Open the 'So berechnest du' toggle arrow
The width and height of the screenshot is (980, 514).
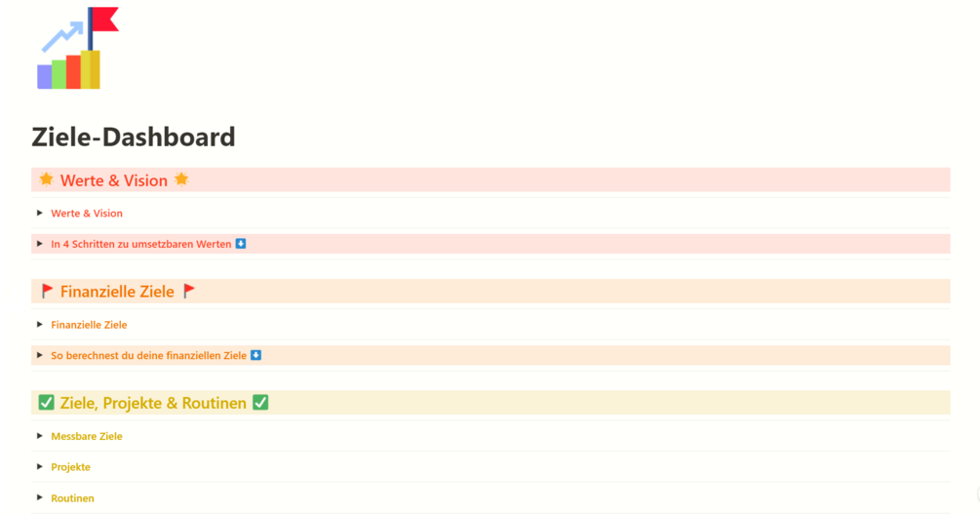click(40, 355)
